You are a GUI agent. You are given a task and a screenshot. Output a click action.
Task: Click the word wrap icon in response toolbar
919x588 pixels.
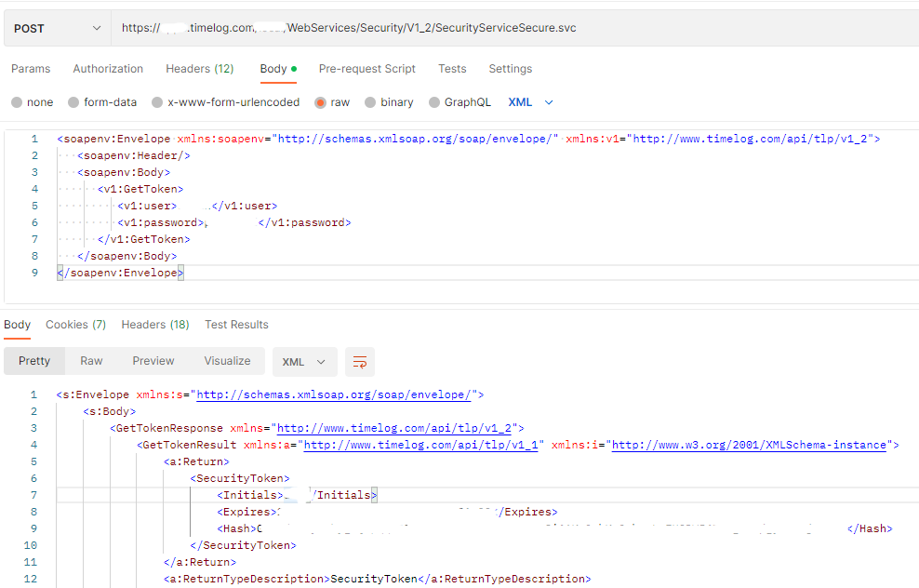(x=359, y=362)
